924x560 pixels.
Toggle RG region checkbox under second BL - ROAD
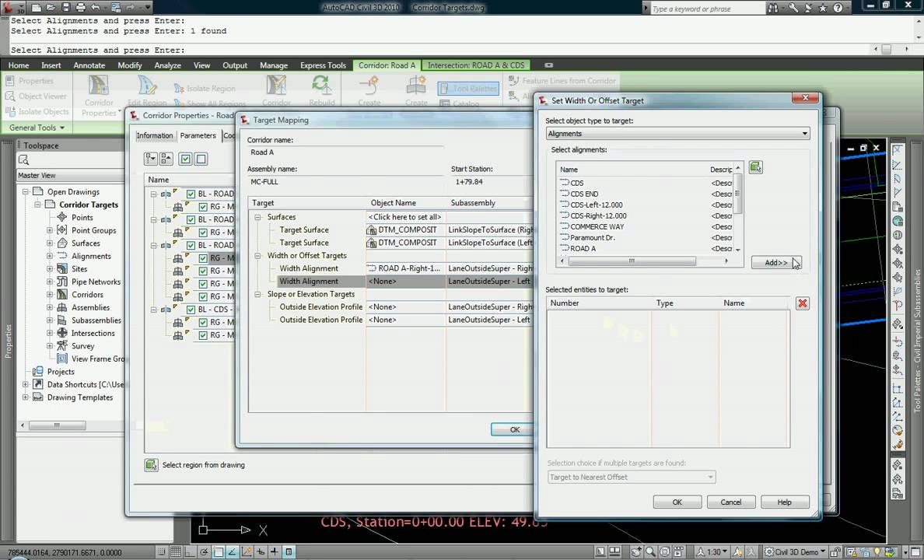click(x=203, y=233)
